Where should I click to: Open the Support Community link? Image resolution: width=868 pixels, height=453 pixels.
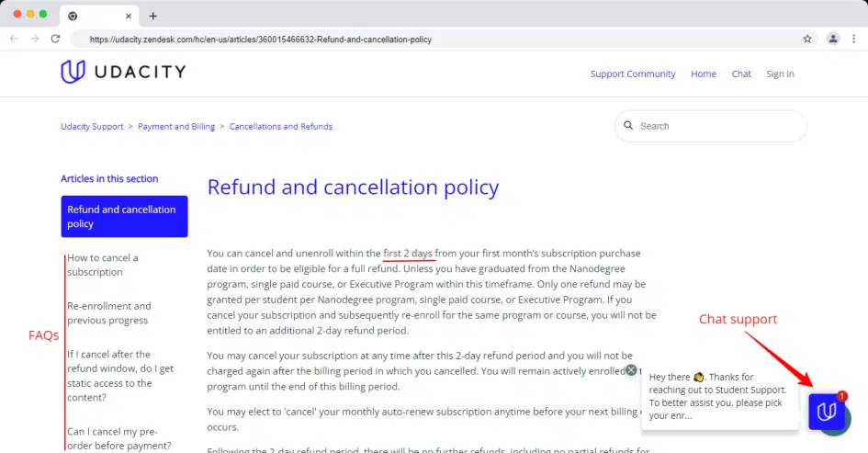[x=633, y=74]
